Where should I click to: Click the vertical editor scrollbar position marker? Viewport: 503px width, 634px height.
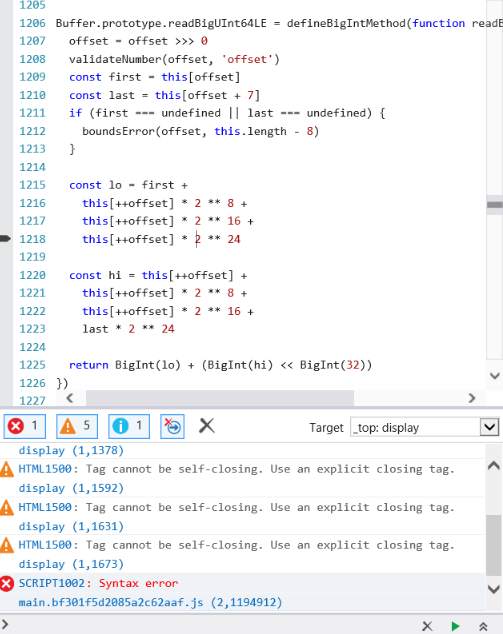[x=495, y=205]
